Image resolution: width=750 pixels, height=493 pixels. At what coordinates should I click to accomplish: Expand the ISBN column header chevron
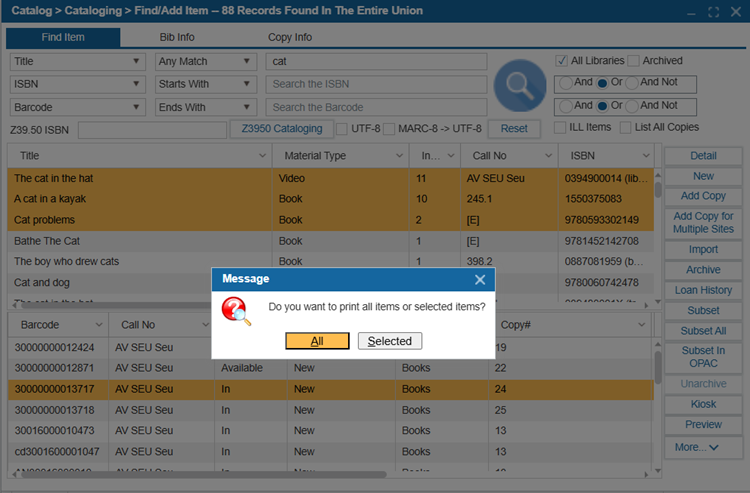coord(646,155)
